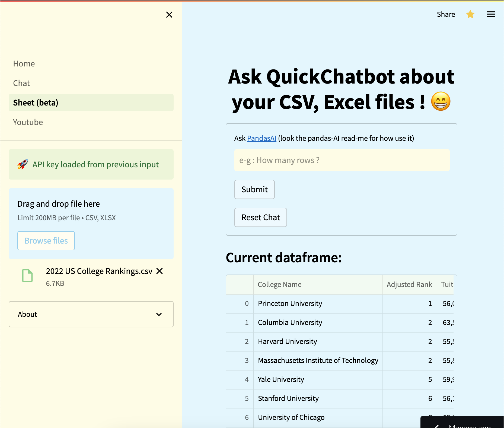Image resolution: width=504 pixels, height=428 pixels.
Task: Close the sidebar with the X icon
Action: 169,15
